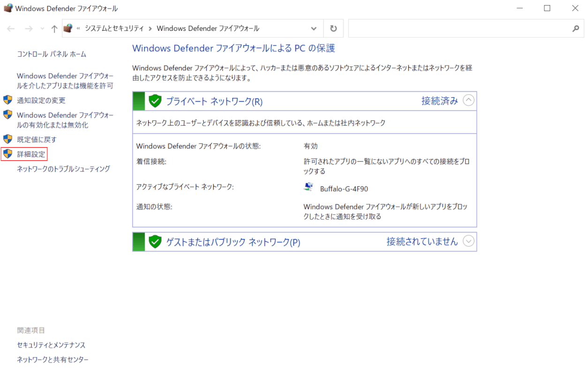Viewport: 588px width, 375px height.
Task: Open 詳細設定 link in sidebar
Action: pos(31,154)
